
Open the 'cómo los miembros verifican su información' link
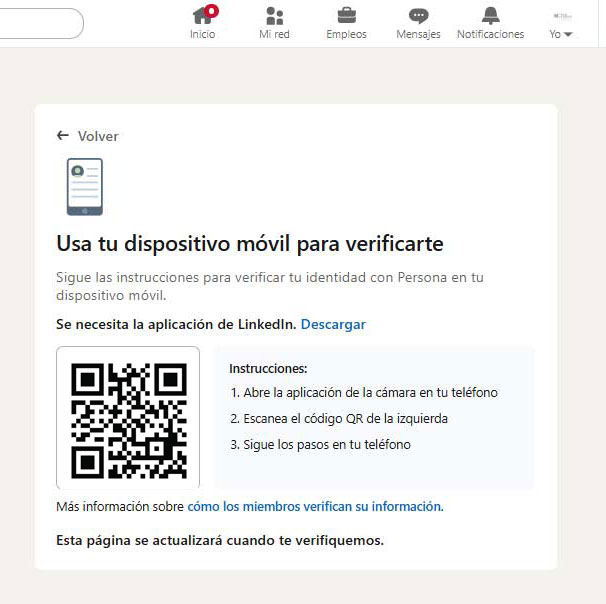315,506
